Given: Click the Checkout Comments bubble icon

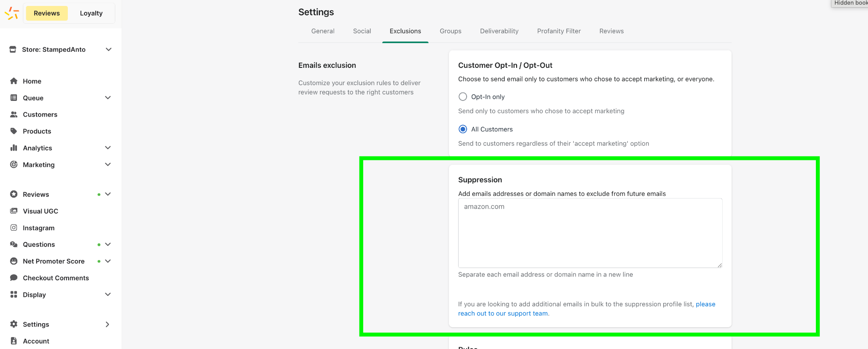Looking at the screenshot, I should point(14,278).
